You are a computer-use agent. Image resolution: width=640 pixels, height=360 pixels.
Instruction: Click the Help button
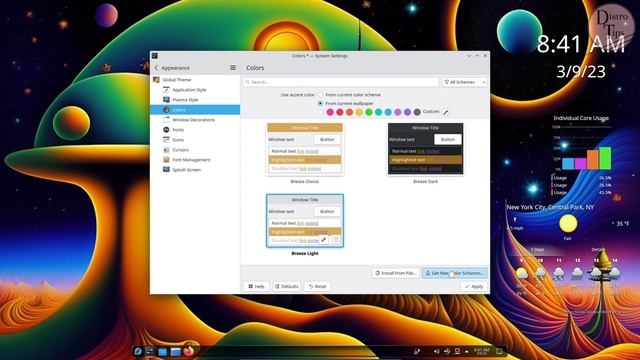pos(256,287)
